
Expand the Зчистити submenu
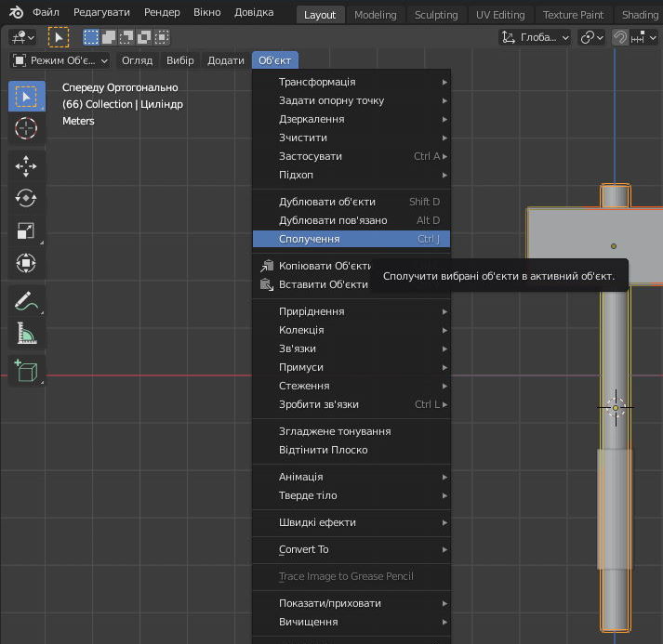coord(351,138)
